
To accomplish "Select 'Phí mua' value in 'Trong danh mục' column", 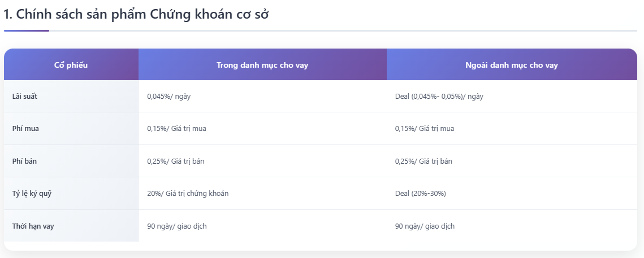I will (x=176, y=129).
